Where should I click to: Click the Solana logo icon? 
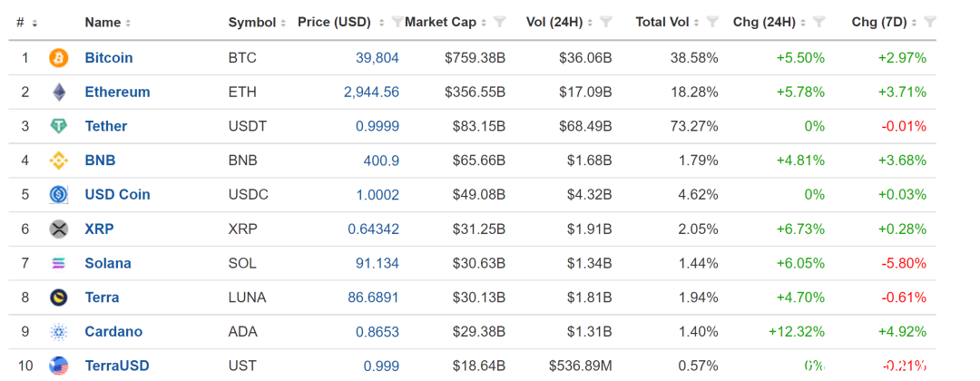coord(59,264)
